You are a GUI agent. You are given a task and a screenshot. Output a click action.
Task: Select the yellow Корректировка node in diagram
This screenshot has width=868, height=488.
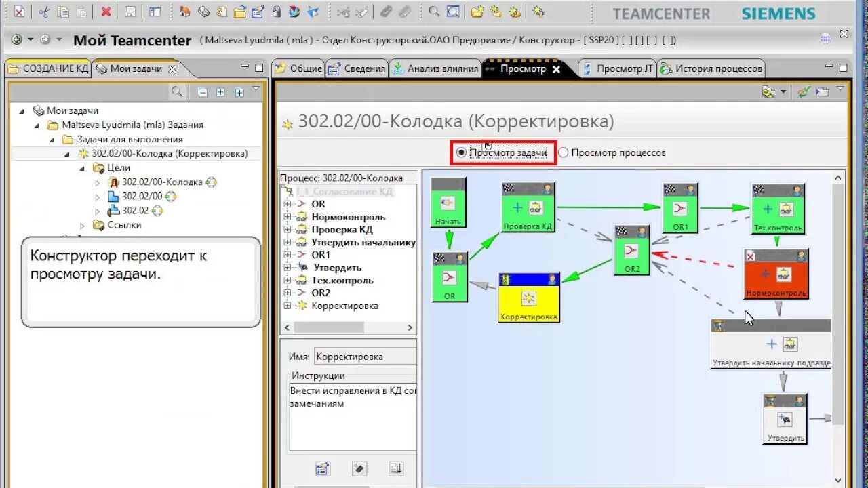529,298
